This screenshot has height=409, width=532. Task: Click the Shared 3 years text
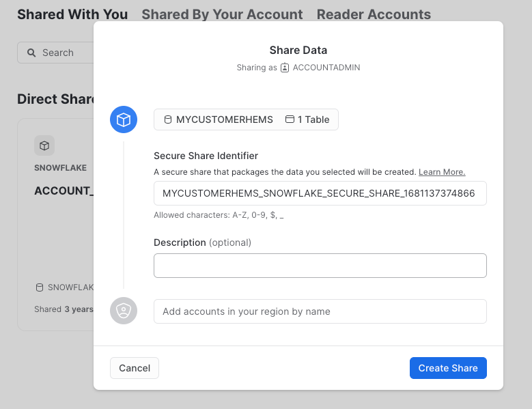coord(64,309)
